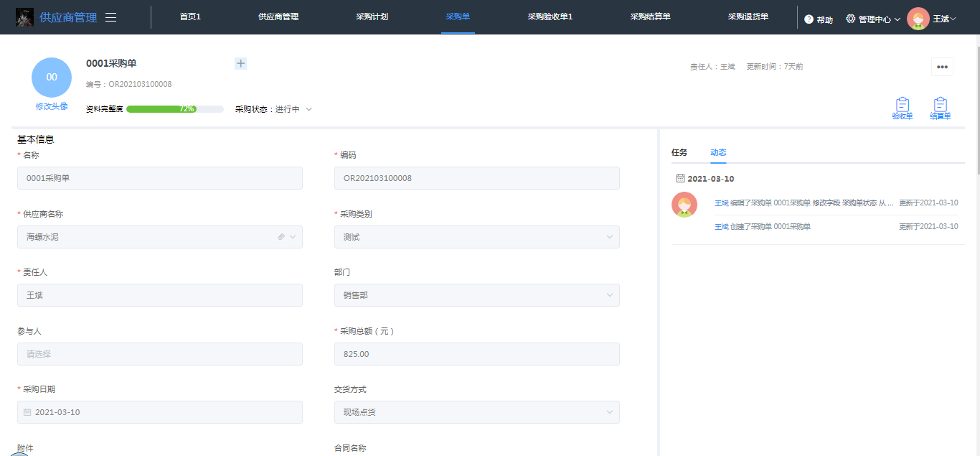This screenshot has height=456, width=980.
Task: Open the 采购类别 dropdown showing 测试
Action: pos(476,237)
